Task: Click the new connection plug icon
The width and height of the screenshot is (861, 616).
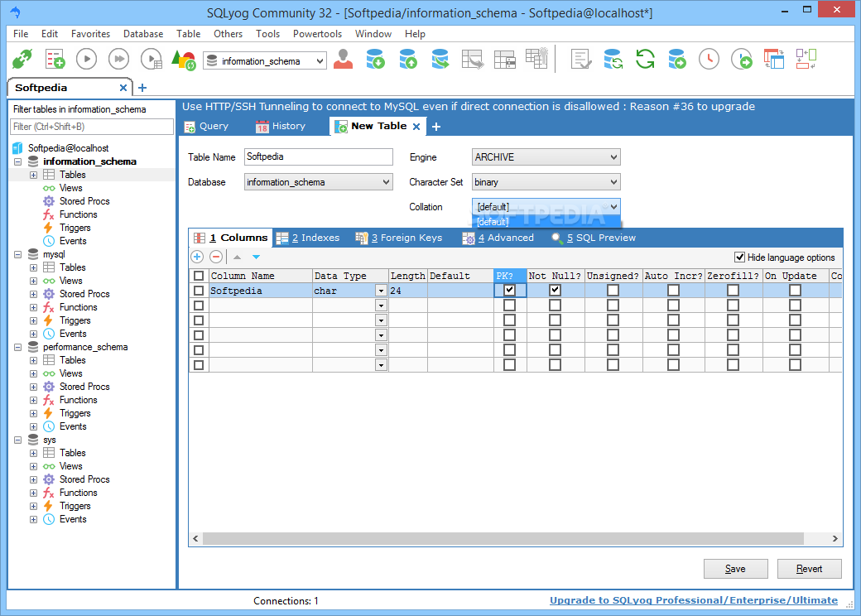Action: tap(22, 59)
